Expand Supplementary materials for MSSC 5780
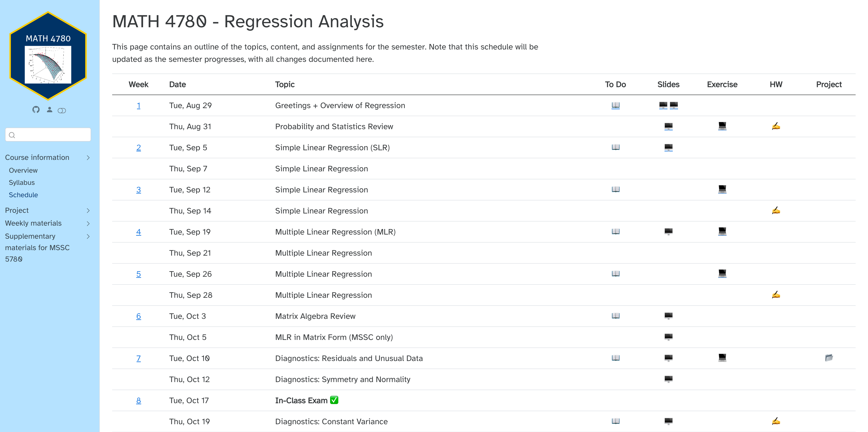The image size is (868, 432). 88,236
